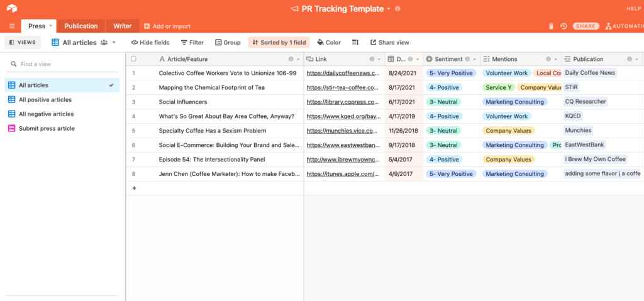Click the grid icon beside All articles title
Viewport: 644px width, 301px height.
click(55, 42)
